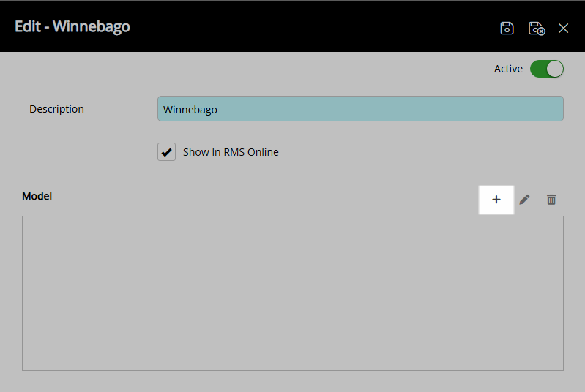Screen dimensions: 585x392
Task: Click the word Winnebago in Description input
Action: coord(190,110)
